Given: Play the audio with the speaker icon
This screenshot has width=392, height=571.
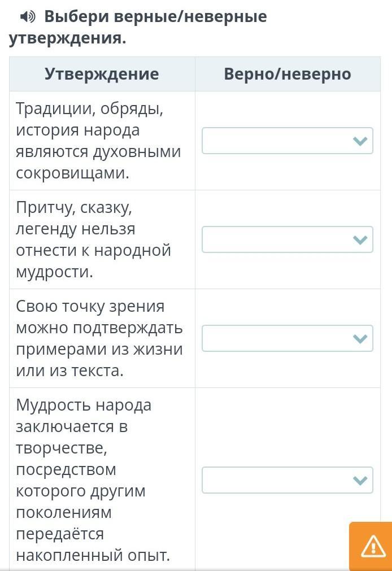Looking at the screenshot, I should (x=28, y=16).
